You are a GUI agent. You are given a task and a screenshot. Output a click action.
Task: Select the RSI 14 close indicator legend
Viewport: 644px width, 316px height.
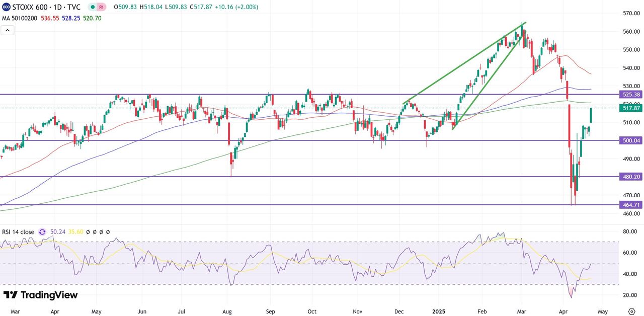pyautogui.click(x=18, y=232)
